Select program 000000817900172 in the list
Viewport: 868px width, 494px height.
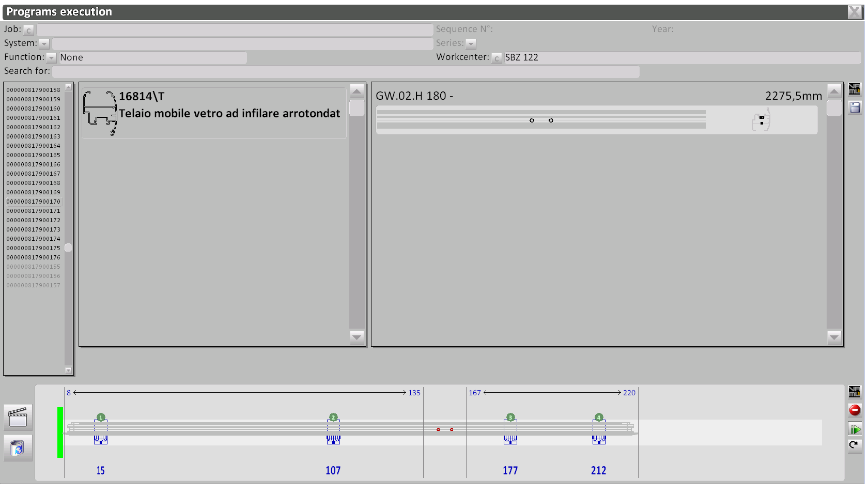click(34, 220)
